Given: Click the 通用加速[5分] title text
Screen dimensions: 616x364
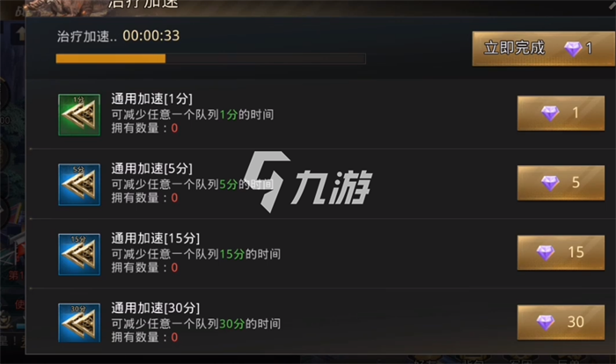Looking at the screenshot, I should click(x=152, y=169).
